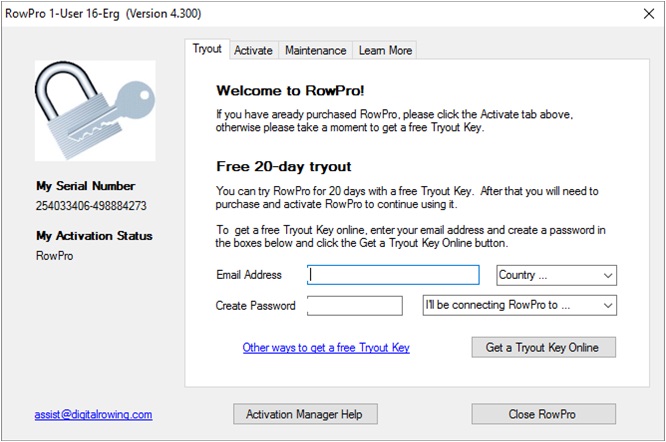Switch to the Activate tab
Image resolution: width=666 pixels, height=442 pixels.
[253, 50]
